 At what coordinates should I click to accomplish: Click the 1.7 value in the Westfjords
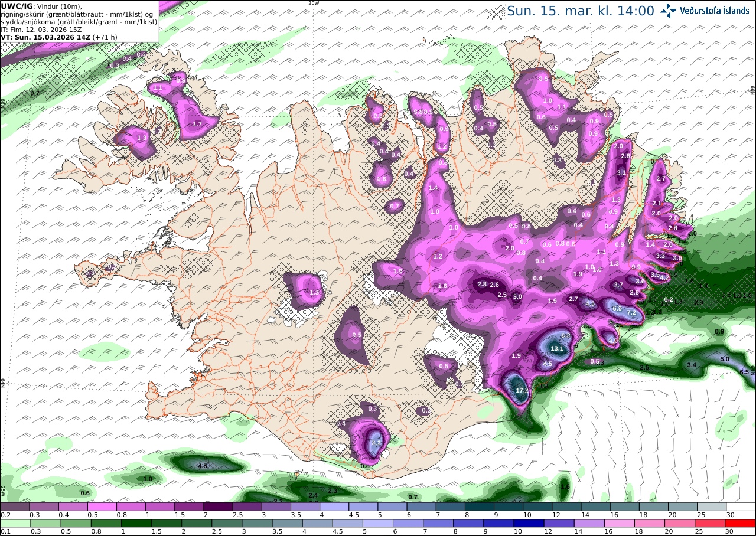tap(197, 124)
